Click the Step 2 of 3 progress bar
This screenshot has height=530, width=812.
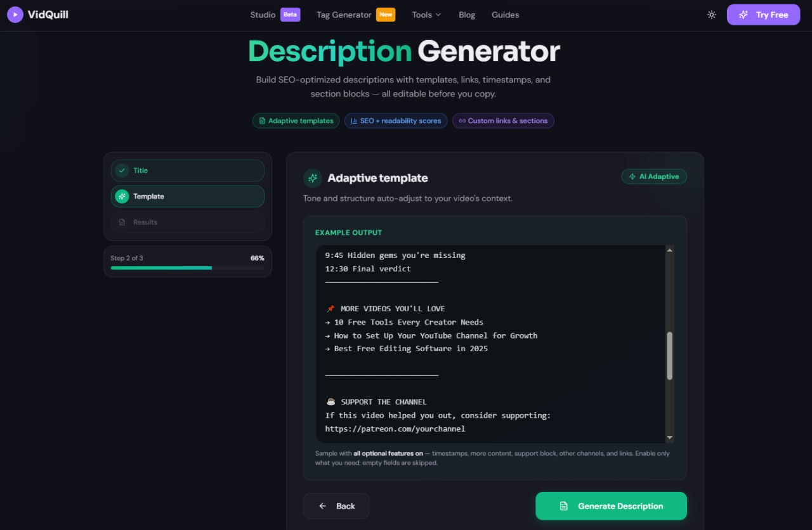click(x=188, y=268)
